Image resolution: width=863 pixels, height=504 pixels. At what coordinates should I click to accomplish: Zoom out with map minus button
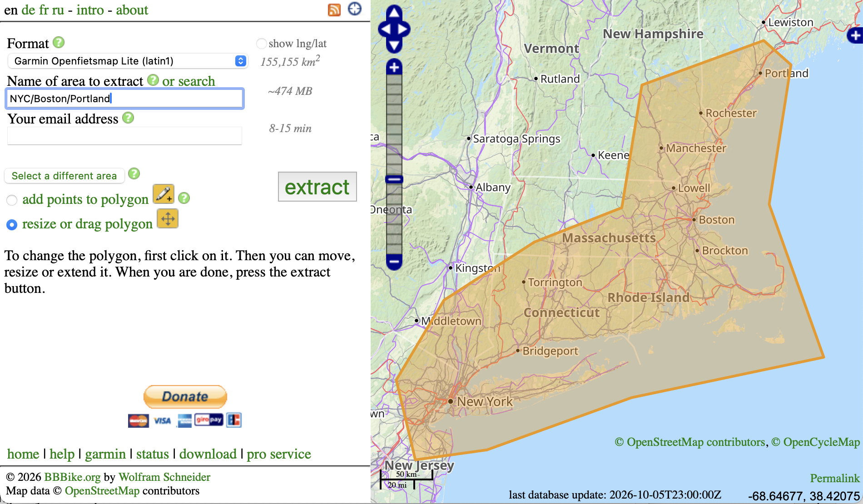click(x=394, y=262)
